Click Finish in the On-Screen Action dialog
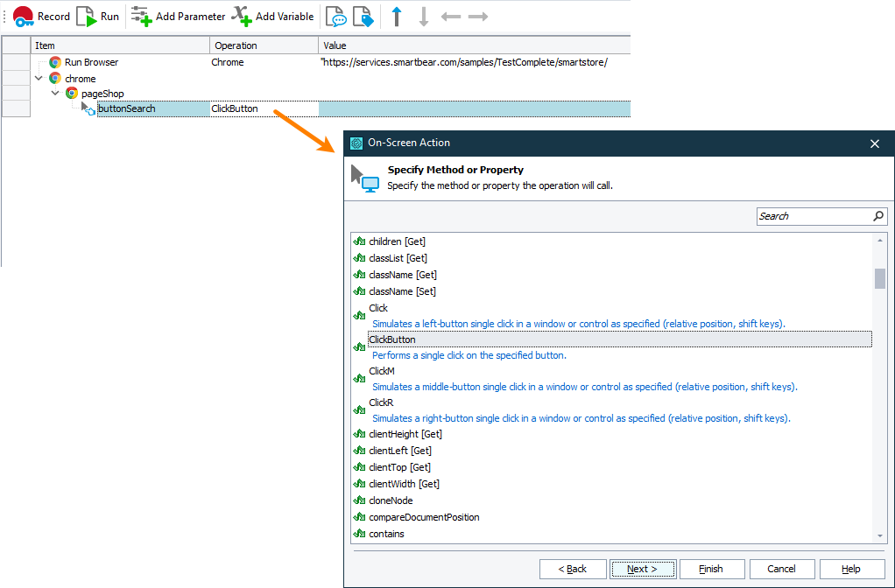The width and height of the screenshot is (895, 588). point(711,569)
